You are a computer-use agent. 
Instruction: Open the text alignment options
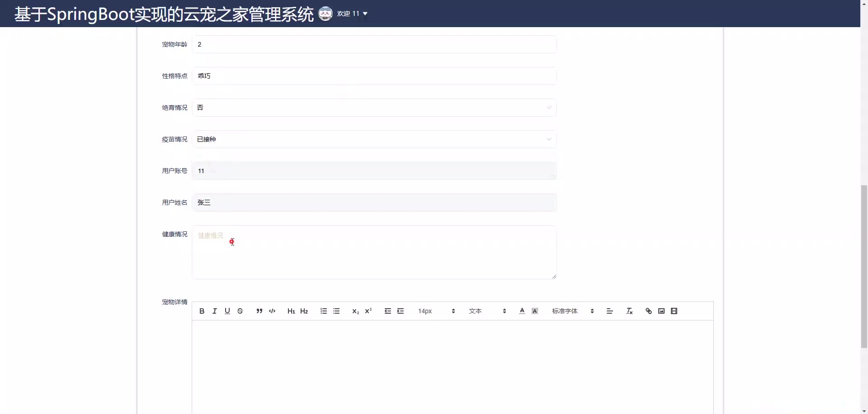tap(609, 311)
